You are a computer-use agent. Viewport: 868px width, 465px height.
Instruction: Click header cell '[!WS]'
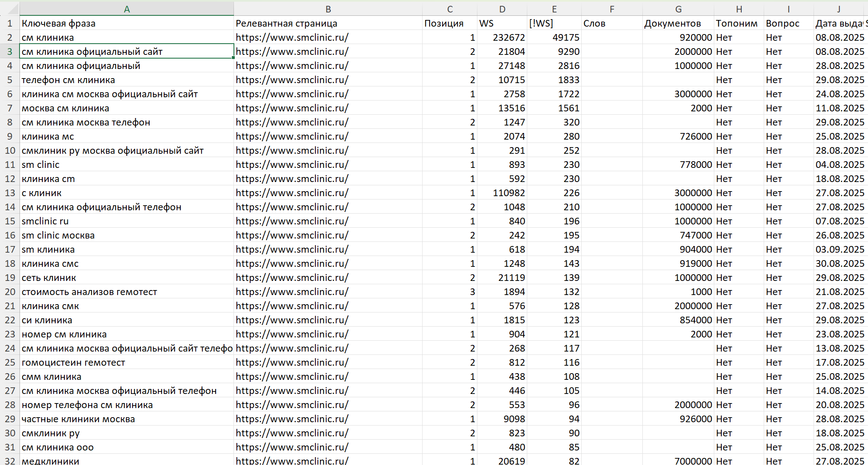(554, 23)
